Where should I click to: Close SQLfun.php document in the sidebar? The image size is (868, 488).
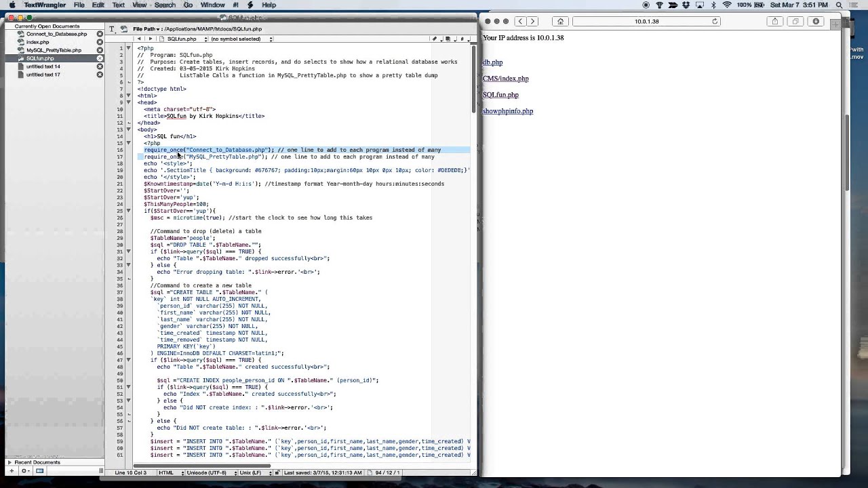(100, 58)
